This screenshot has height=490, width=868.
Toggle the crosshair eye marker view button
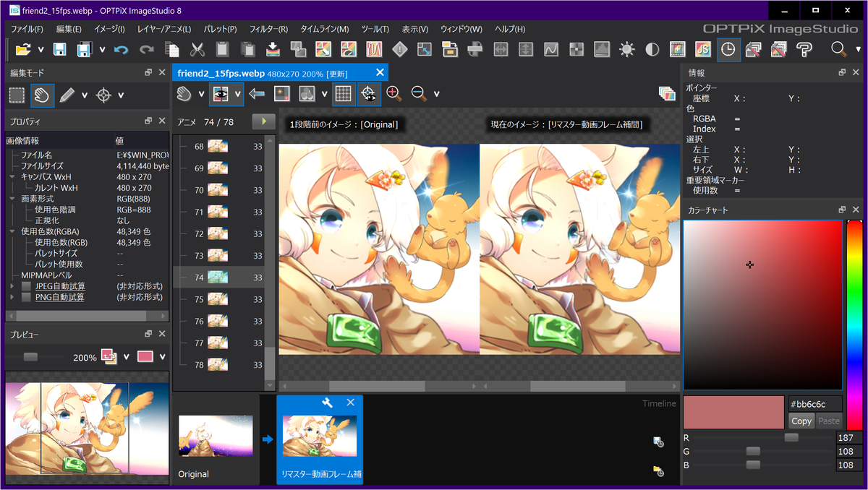pyautogui.click(x=369, y=93)
